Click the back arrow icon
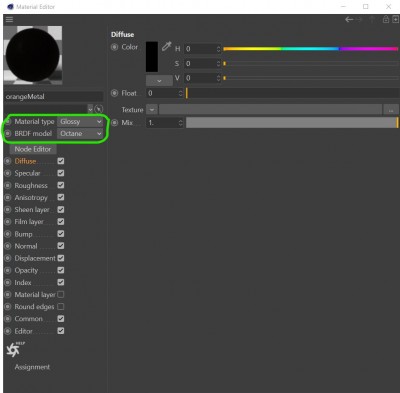The image size is (400, 393). (x=349, y=20)
